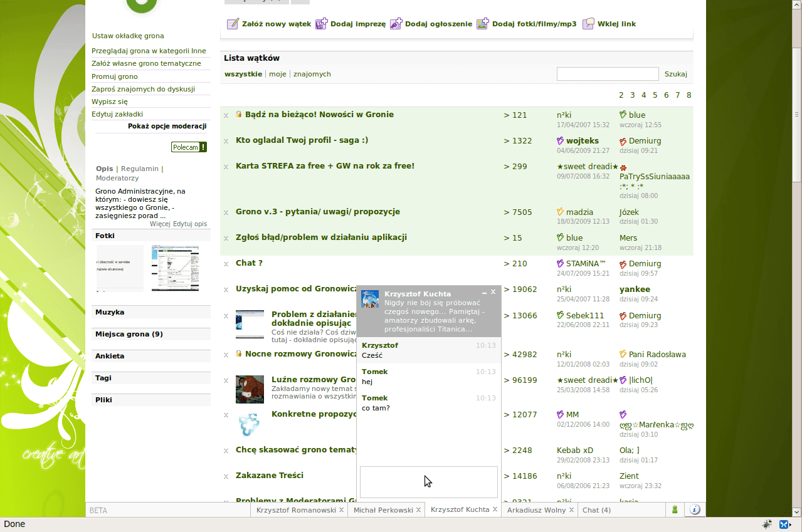Click the 'Dodaj imprezę' icon
This screenshot has width=802, height=532.
pos(321,24)
